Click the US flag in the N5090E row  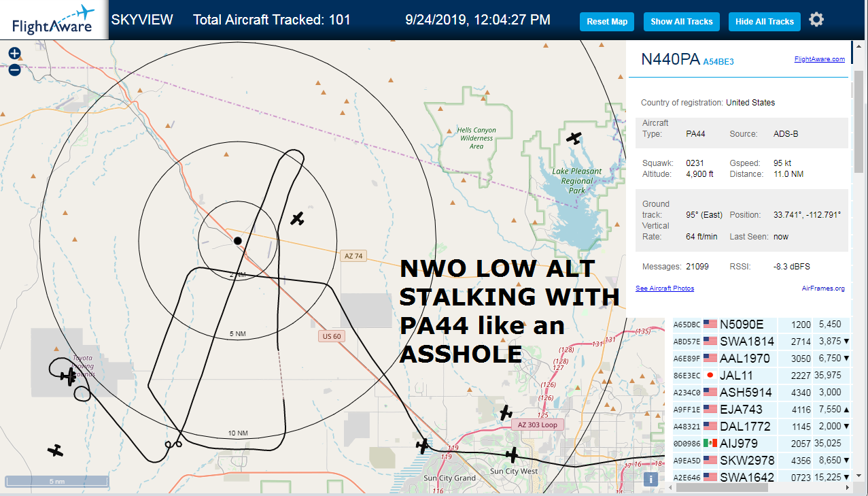(x=710, y=325)
